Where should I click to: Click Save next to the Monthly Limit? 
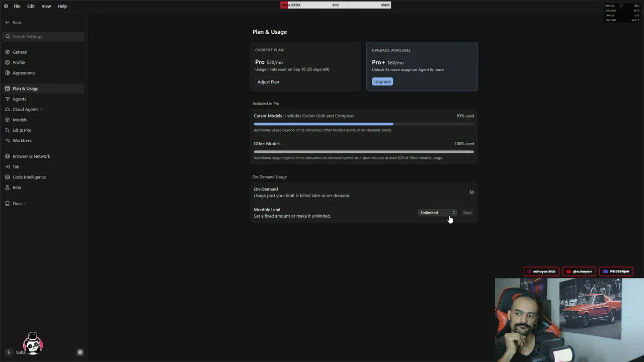click(x=467, y=213)
